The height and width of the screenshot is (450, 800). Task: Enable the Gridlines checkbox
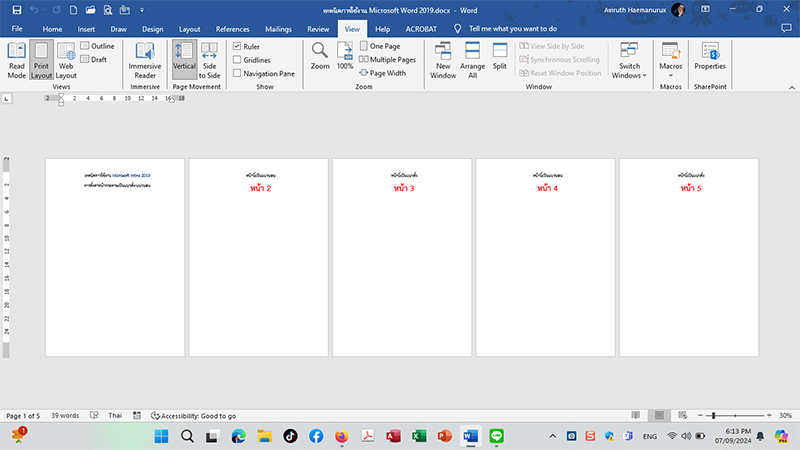tap(237, 60)
